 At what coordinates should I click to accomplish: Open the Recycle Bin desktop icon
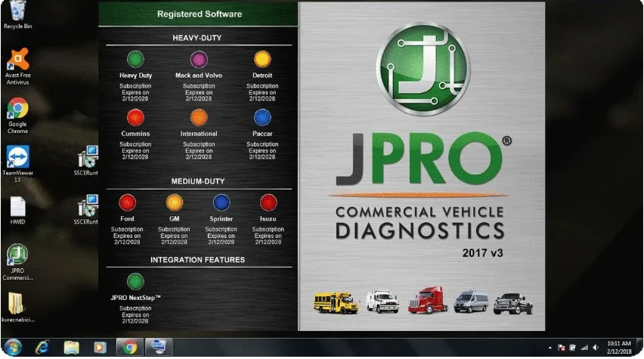17,15
